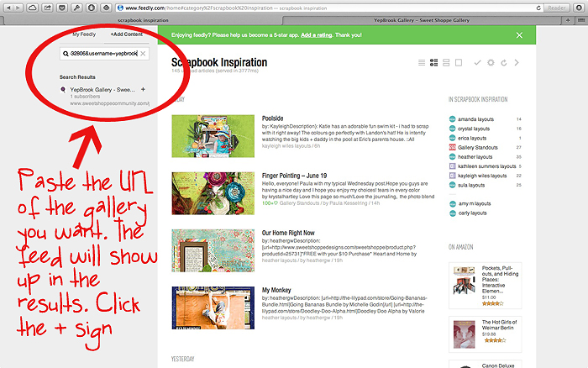Reload the page via address bar icon
Image resolution: width=588 pixels, height=368 pixels.
click(x=538, y=8)
